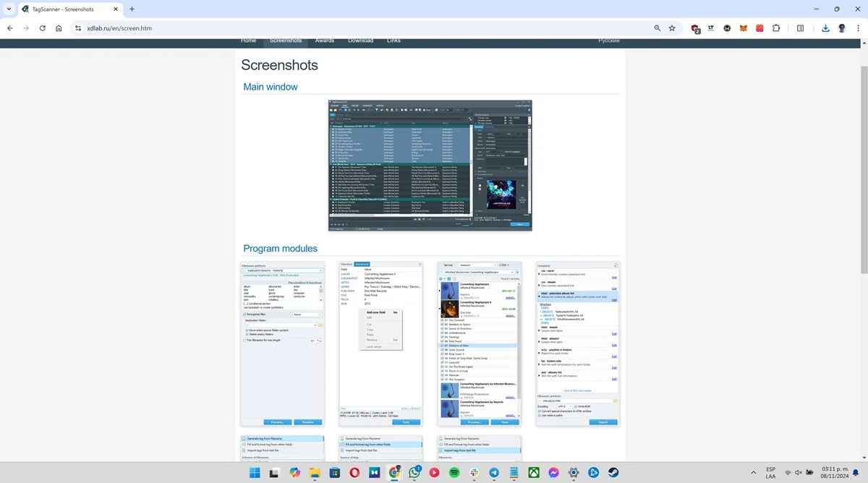The height and width of the screenshot is (483, 868).
Task: Click the browser Downloads icon
Action: click(825, 28)
